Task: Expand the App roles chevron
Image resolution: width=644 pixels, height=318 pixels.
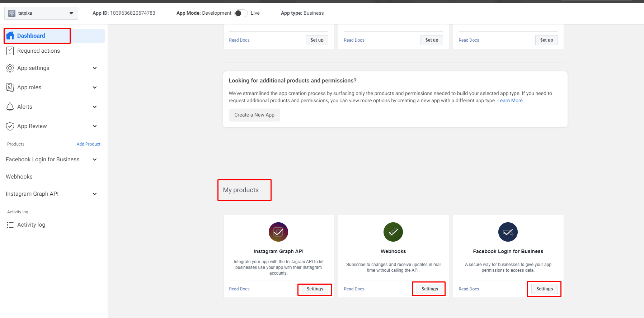Action: coord(95,87)
